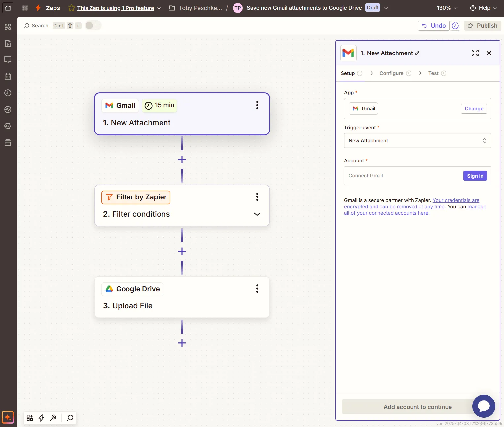The height and width of the screenshot is (427, 504).
Task: Close the New Attachment panel
Action: point(489,53)
